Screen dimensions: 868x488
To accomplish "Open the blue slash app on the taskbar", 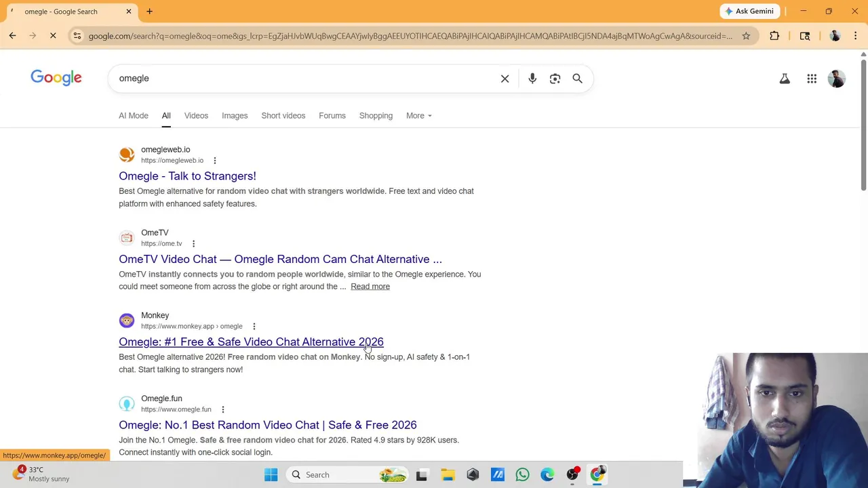I will [x=498, y=474].
